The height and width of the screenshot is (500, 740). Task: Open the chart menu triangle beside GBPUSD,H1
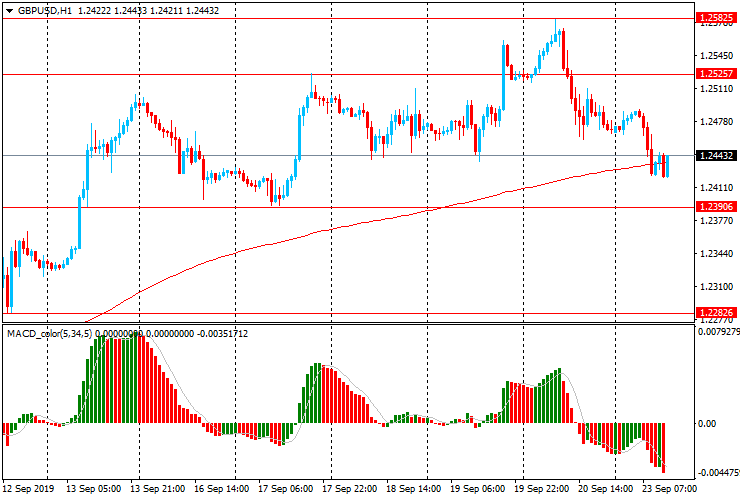9,10
